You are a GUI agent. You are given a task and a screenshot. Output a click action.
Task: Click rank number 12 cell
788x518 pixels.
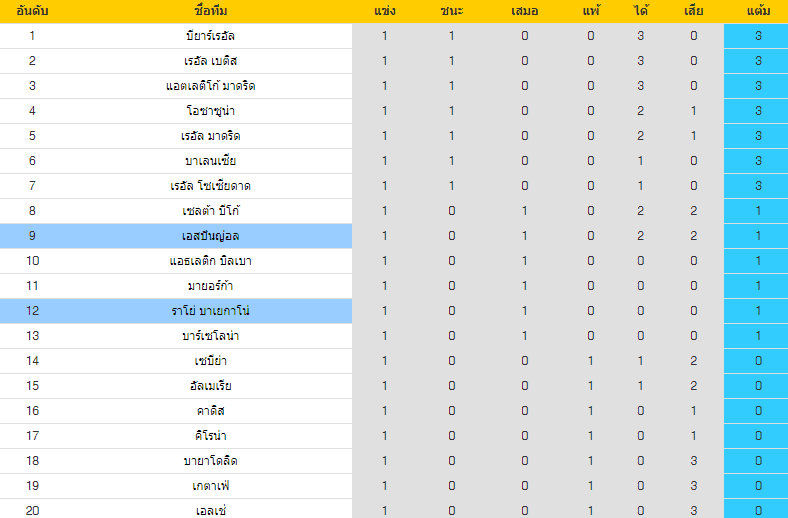coord(32,310)
